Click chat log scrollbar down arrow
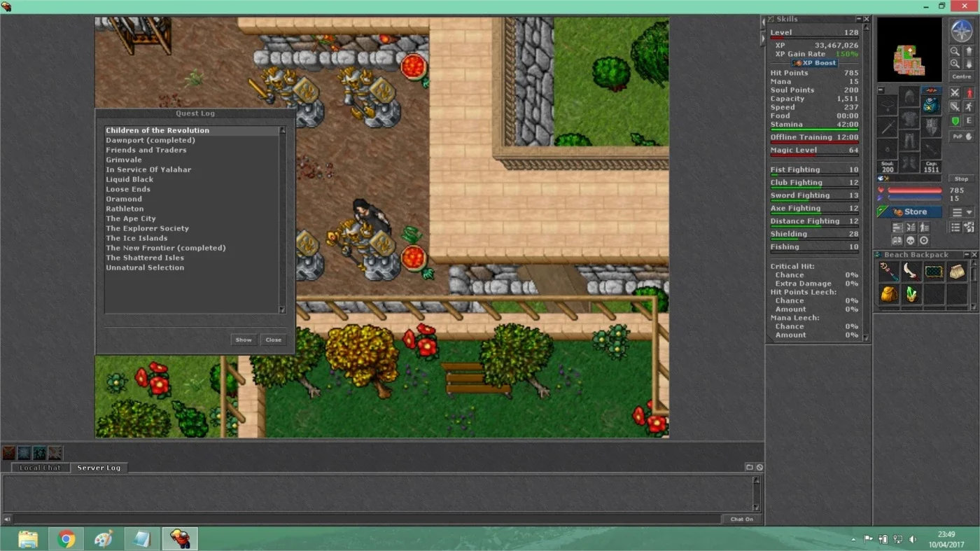 tap(756, 508)
